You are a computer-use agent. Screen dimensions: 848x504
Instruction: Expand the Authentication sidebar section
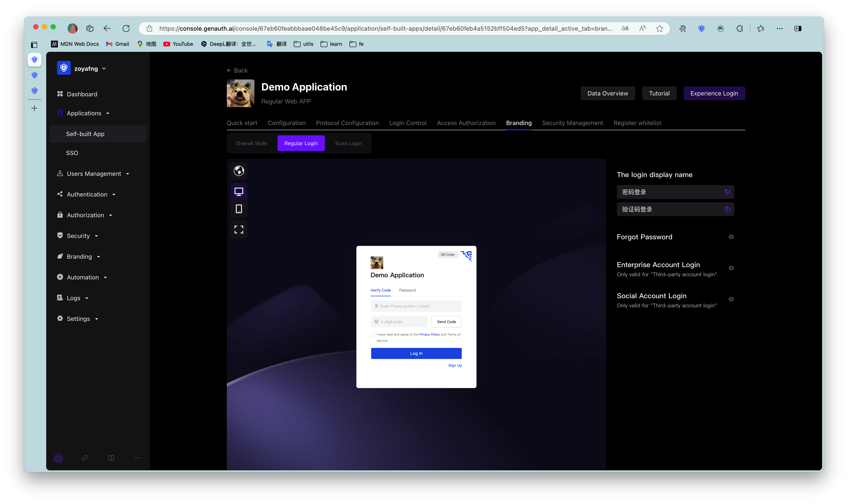[87, 195]
